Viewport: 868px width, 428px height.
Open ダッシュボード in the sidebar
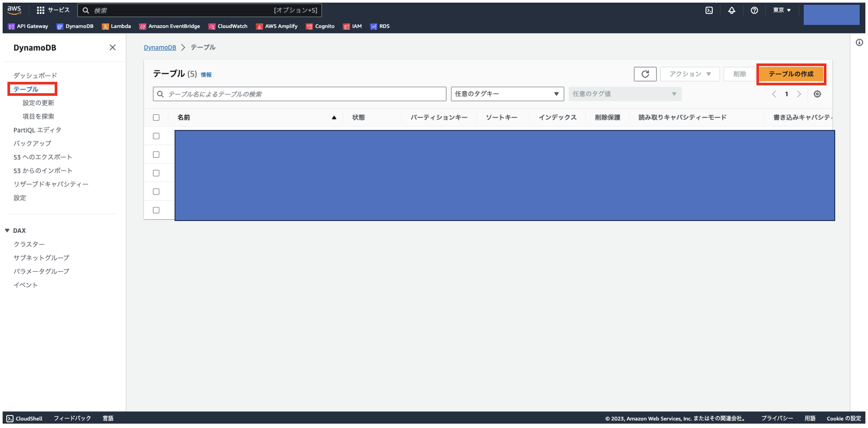coord(35,76)
